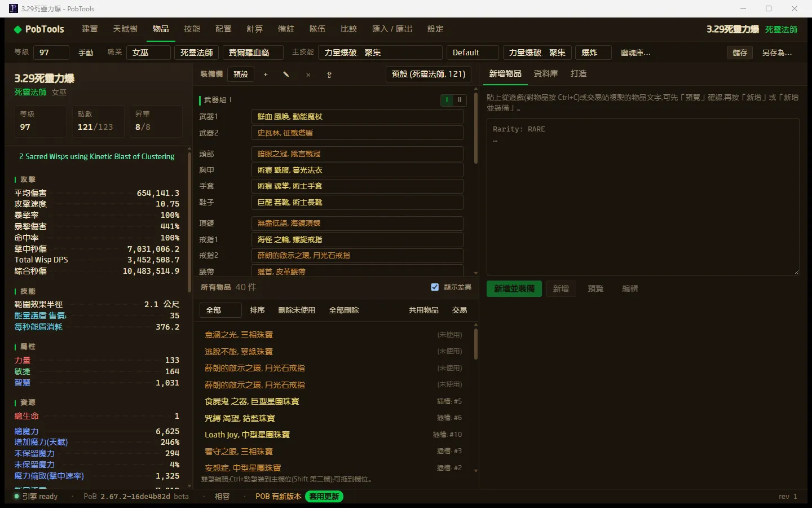This screenshot has width=812, height=508.
Task: Select the 武器1 slot 鮮血 風喚, 動能魔杖
Action: 357,117
